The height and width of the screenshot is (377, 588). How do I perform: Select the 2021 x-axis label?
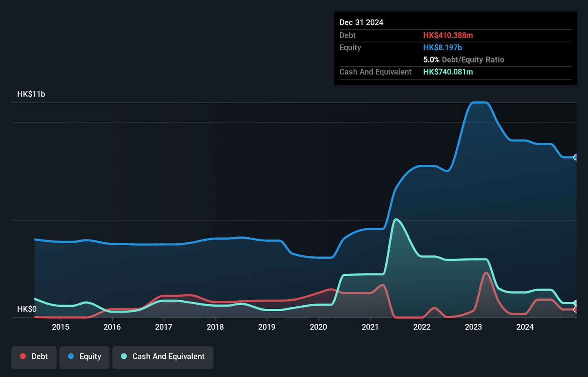tap(370, 327)
